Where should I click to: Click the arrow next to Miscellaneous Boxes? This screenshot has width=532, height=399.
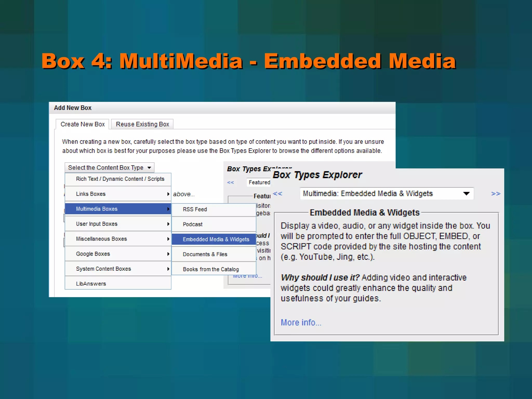[168, 239]
